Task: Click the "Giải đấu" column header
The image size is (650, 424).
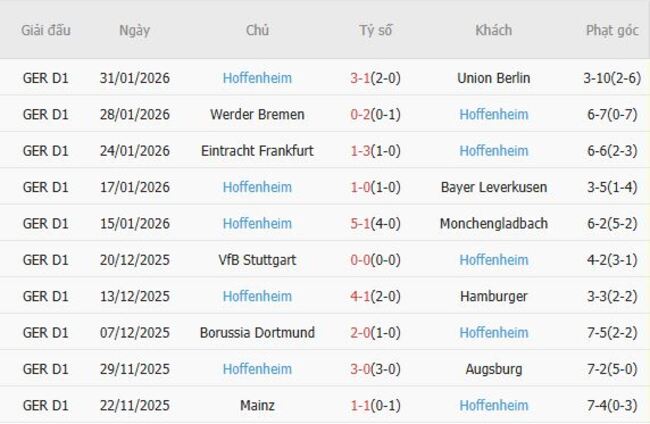Action: pos(46,30)
